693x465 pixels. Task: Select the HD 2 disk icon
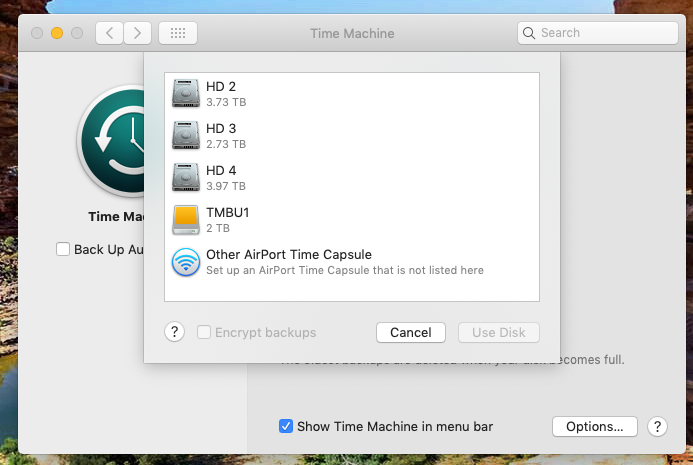(x=186, y=93)
